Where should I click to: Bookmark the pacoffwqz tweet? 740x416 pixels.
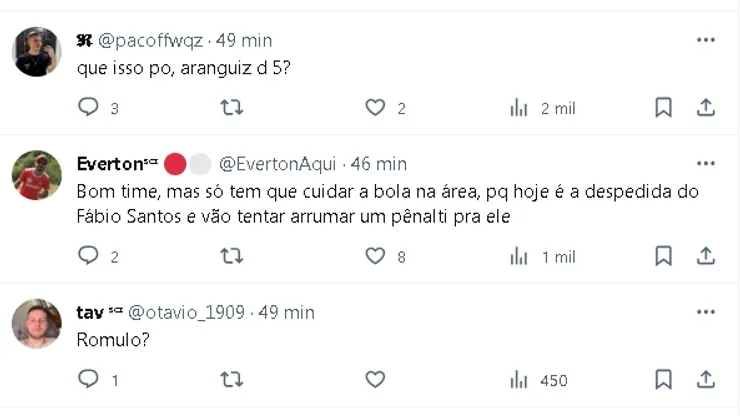pyautogui.click(x=663, y=108)
